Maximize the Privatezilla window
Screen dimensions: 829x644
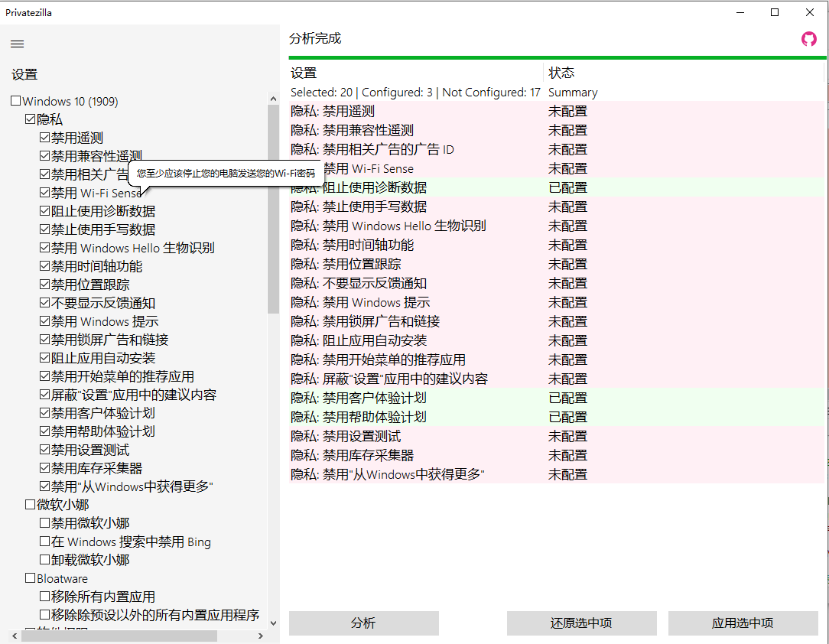(x=775, y=12)
